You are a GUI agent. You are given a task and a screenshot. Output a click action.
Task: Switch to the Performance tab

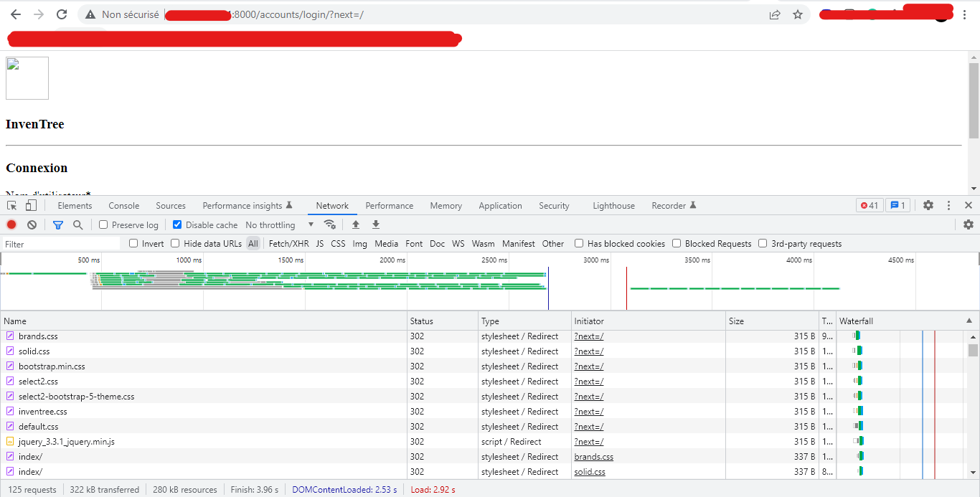tap(389, 206)
